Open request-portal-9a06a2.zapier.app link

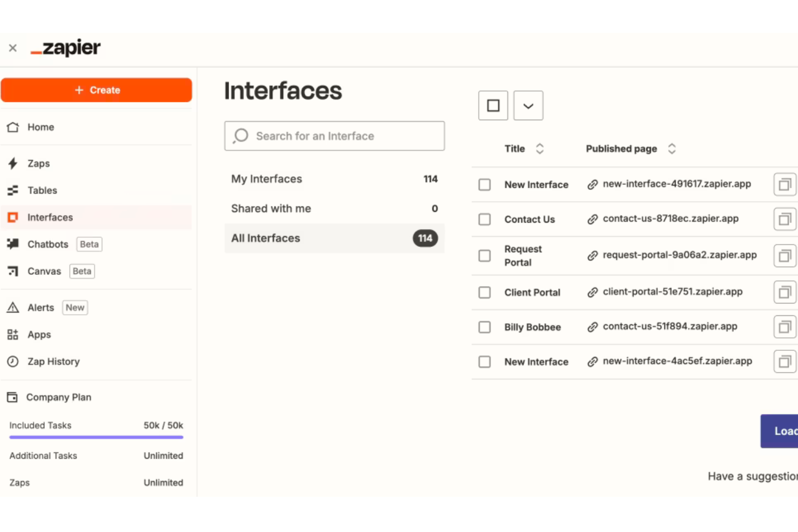click(x=680, y=255)
